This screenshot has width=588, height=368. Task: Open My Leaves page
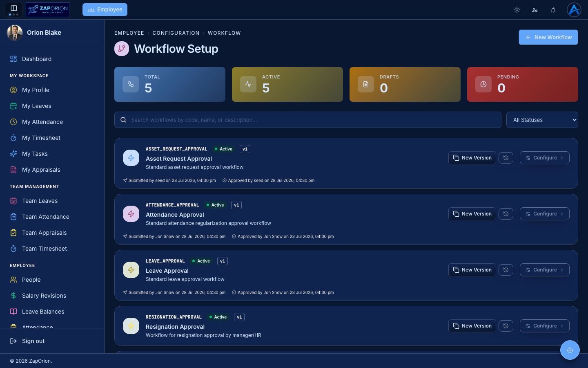point(52,106)
